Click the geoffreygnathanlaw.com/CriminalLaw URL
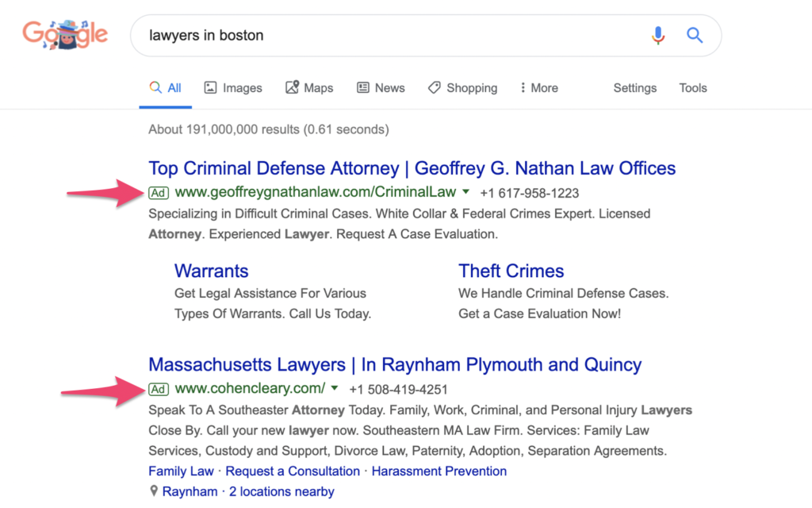Image resolution: width=812 pixels, height=508 pixels. click(x=316, y=192)
